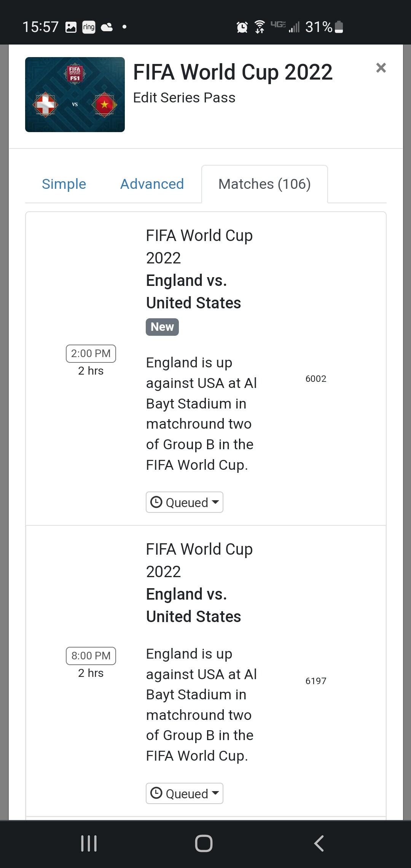Image resolution: width=411 pixels, height=868 pixels.
Task: Tap the battery status icon
Action: coord(339,27)
